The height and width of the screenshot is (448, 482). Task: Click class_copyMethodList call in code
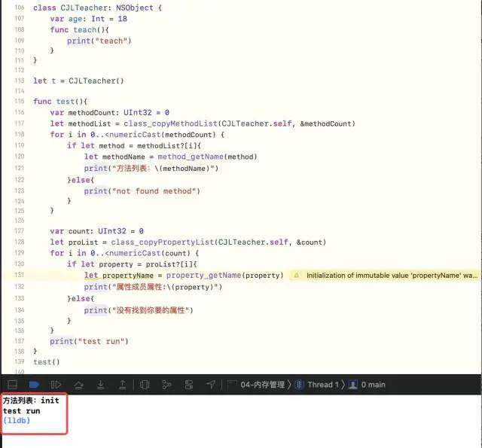pyautogui.click(x=171, y=123)
